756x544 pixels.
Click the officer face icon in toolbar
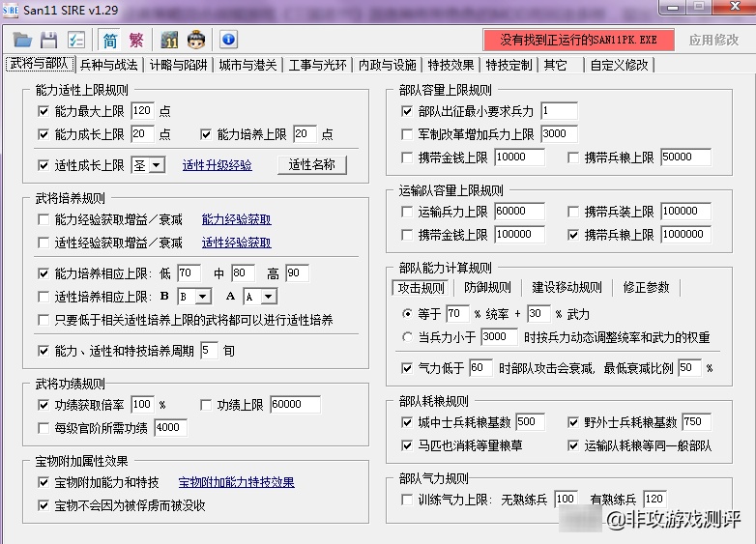click(195, 40)
